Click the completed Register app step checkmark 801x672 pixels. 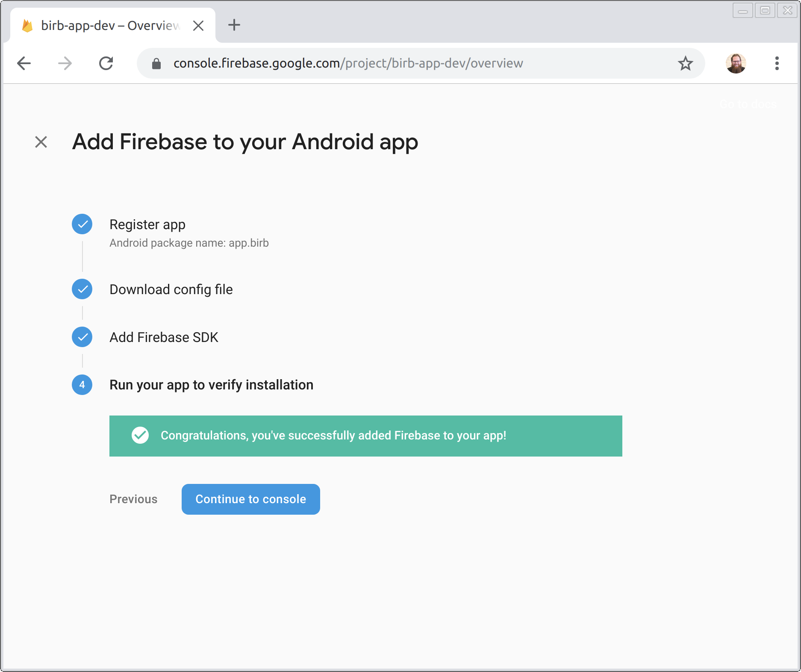coord(82,224)
